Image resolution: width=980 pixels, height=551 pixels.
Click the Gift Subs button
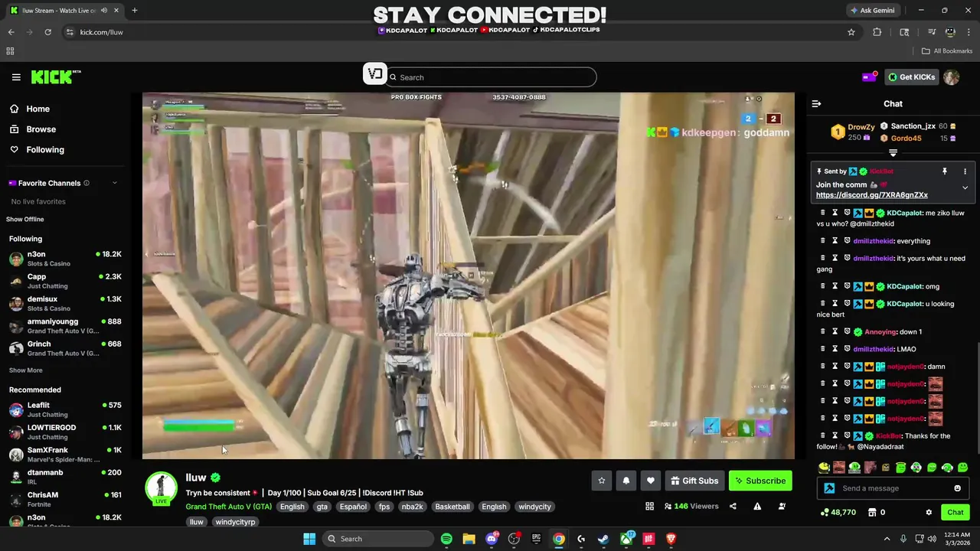coord(694,481)
